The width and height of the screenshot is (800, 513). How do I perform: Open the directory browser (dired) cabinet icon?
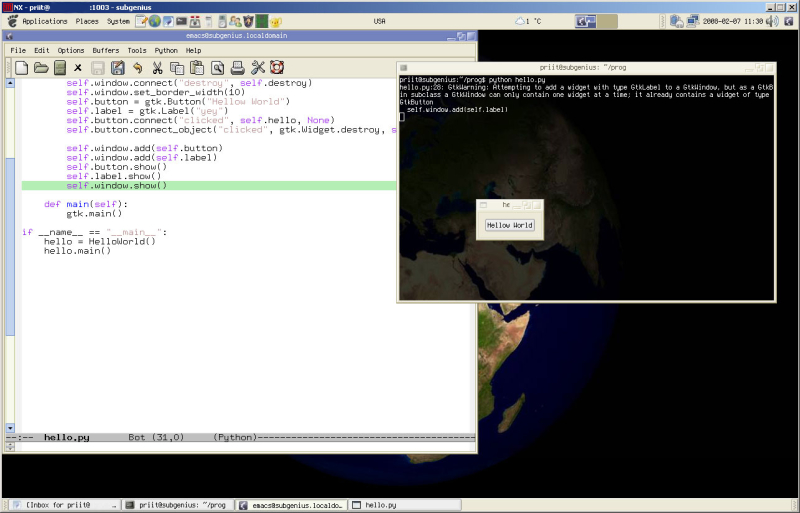60,67
